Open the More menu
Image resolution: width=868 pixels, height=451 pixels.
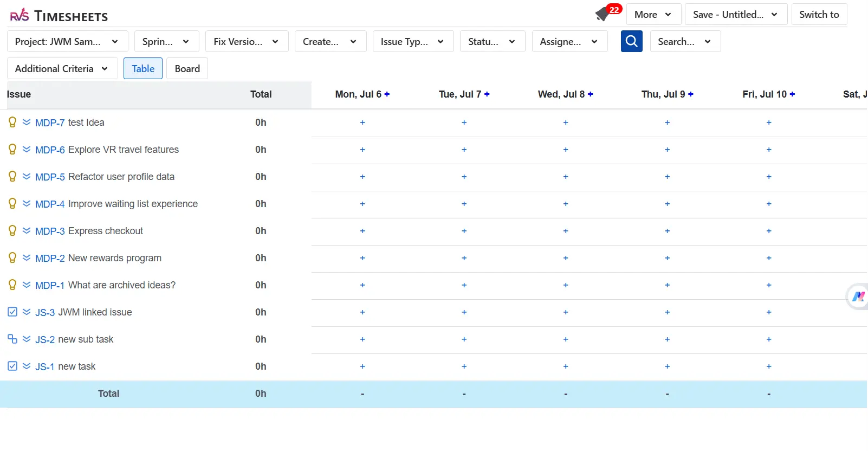(653, 15)
